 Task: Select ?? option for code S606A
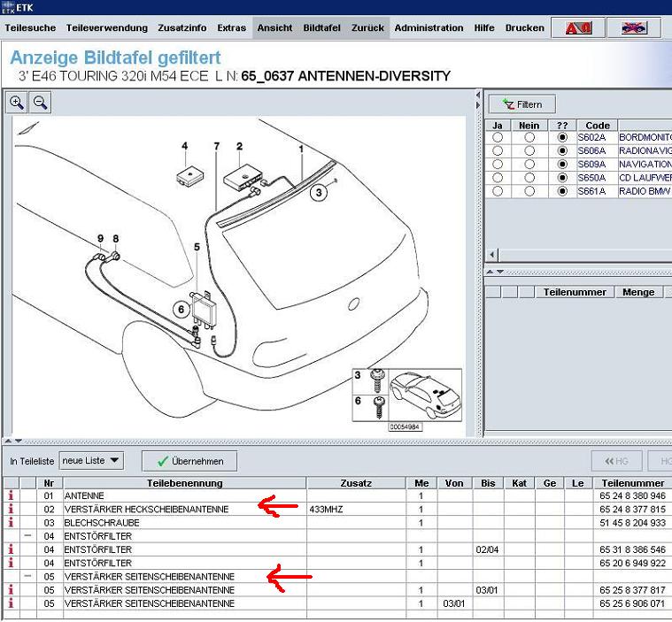[562, 150]
